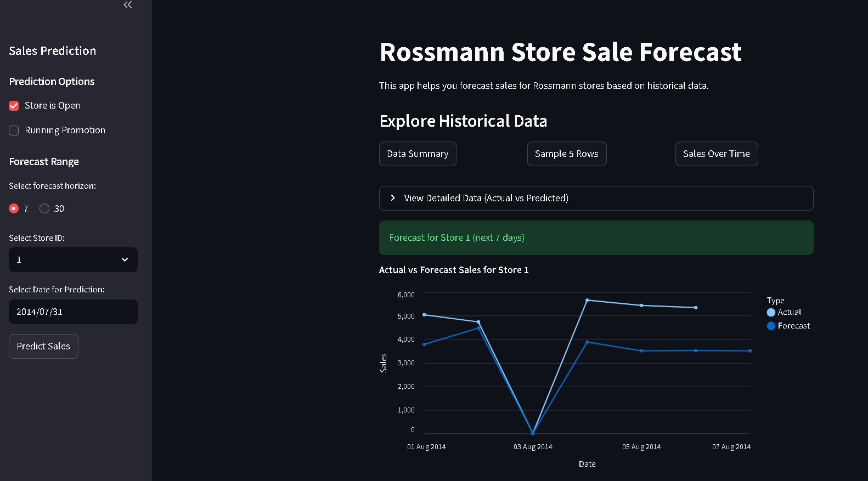
Task: Select the 30-day forecast horizon radio
Action: [x=44, y=208]
